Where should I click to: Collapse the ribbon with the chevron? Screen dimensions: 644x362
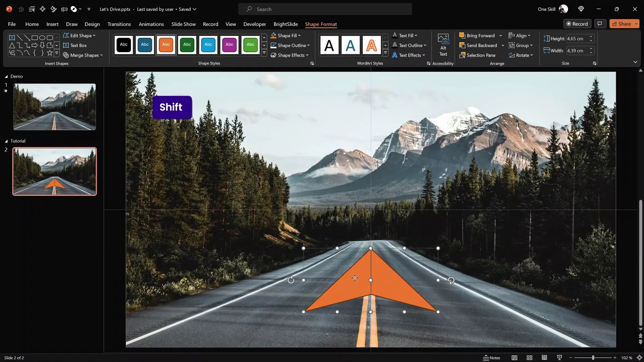tap(635, 62)
